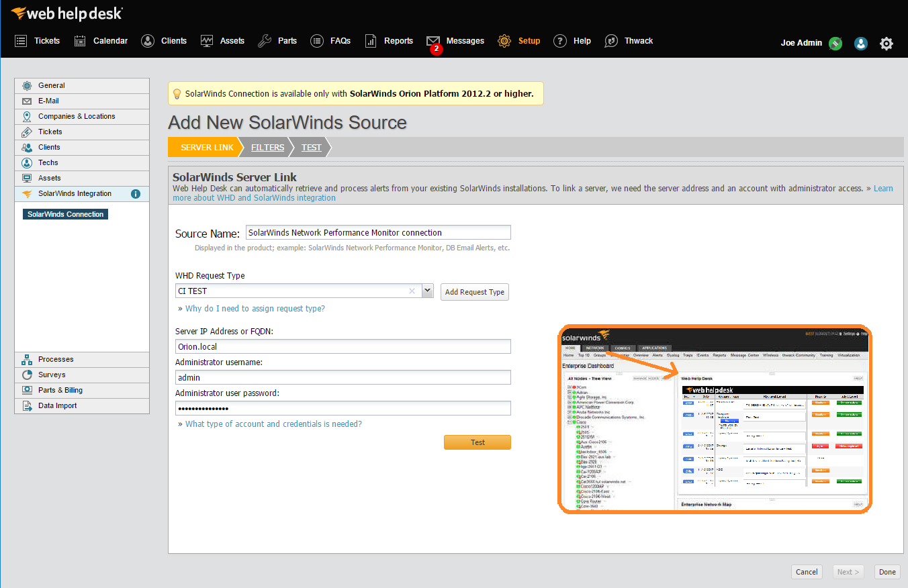This screenshot has height=588, width=908.
Task: Switch to the SERVER LINK step tab
Action: [207, 148]
